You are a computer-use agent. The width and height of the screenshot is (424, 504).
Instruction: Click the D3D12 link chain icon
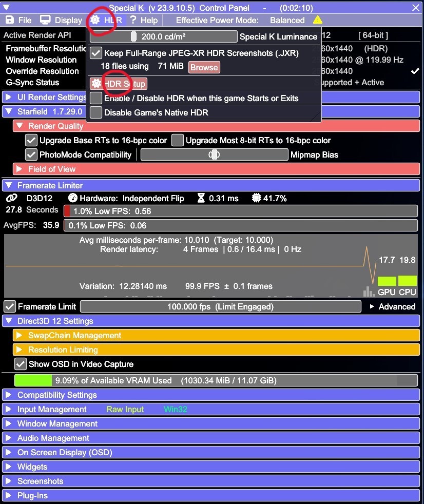12,198
